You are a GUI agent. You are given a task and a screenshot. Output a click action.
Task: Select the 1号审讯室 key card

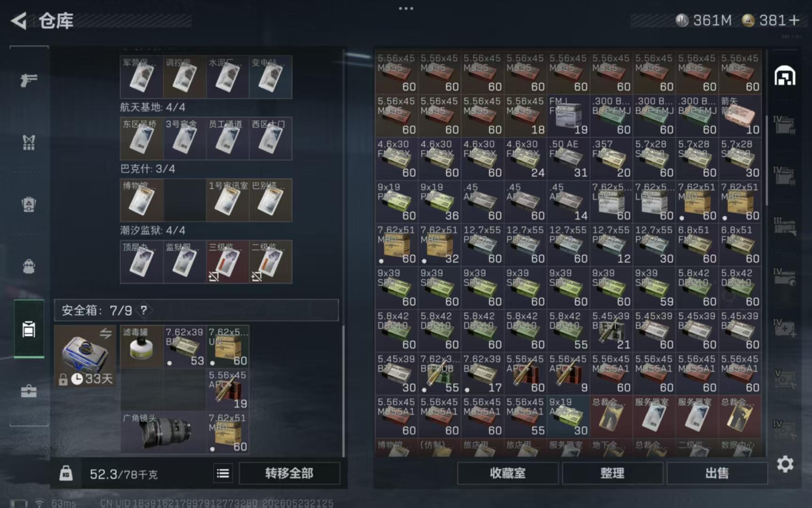227,200
